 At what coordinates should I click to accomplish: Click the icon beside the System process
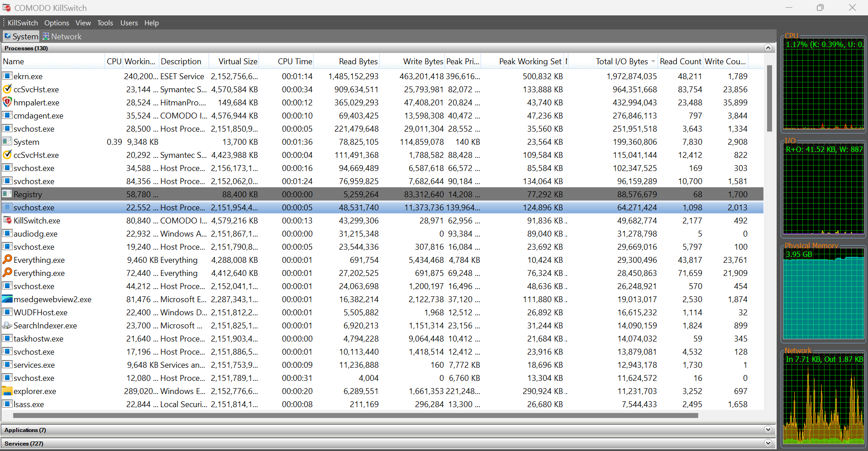click(7, 142)
